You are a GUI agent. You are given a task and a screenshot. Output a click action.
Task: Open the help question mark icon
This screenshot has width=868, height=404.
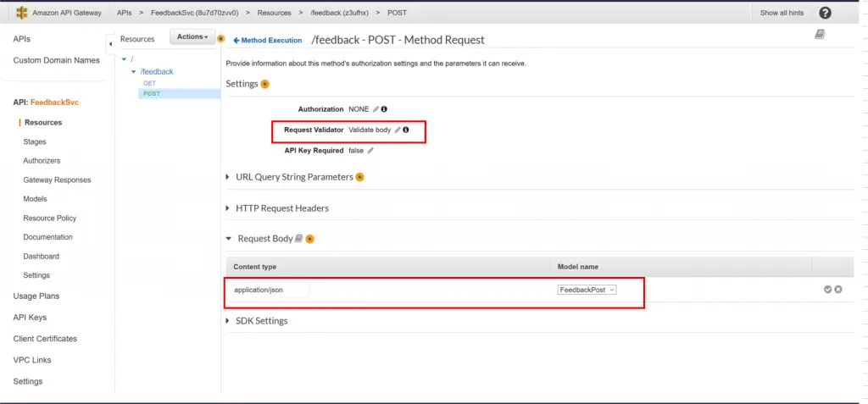point(825,13)
